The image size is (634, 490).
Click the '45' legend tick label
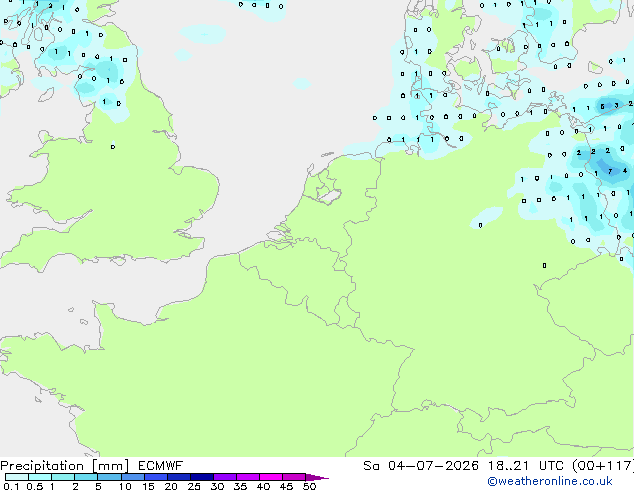click(x=286, y=486)
